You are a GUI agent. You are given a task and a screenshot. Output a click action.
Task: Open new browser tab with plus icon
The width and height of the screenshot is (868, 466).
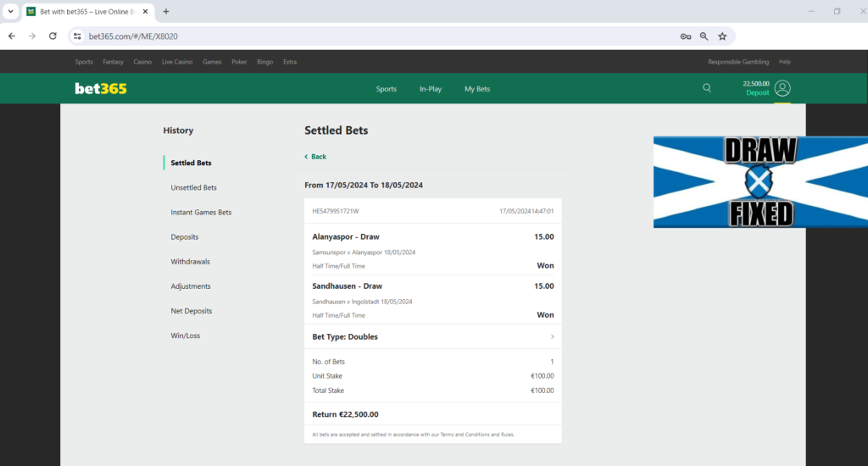click(166, 12)
